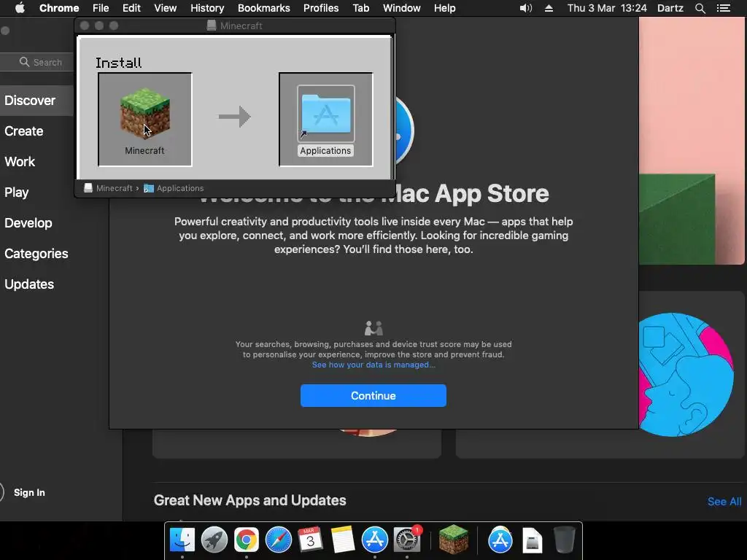Click the blue and pink face illustration
747x560 pixels.
(x=686, y=375)
